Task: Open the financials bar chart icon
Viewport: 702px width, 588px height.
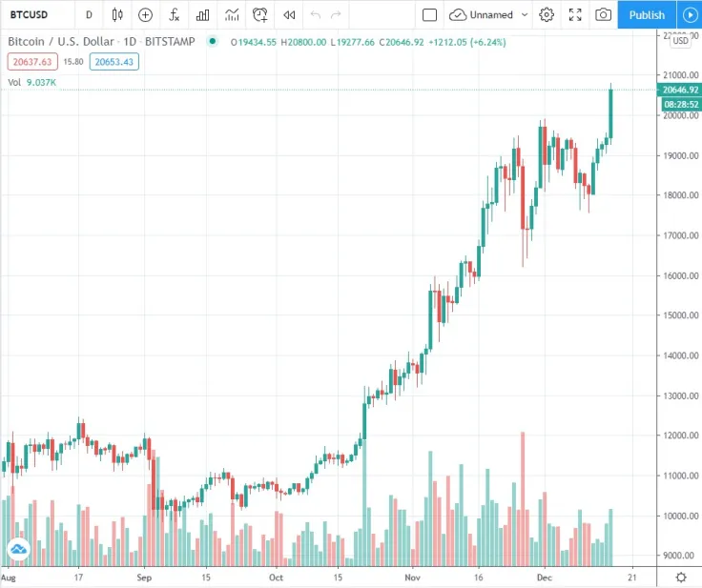Action: point(202,15)
